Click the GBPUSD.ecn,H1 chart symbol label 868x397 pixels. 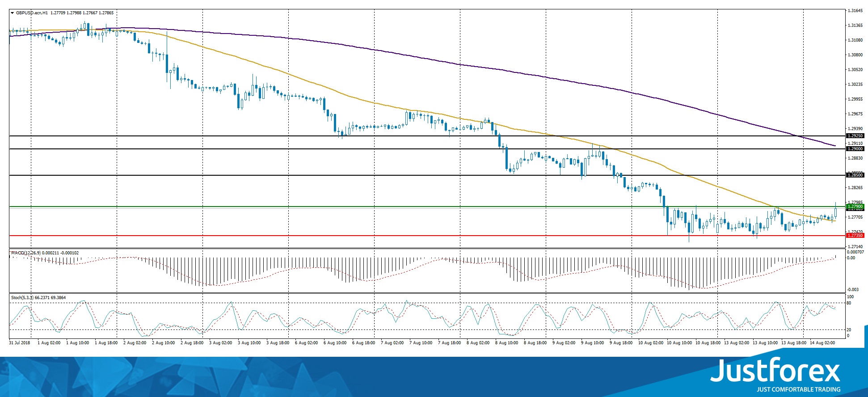click(x=32, y=13)
